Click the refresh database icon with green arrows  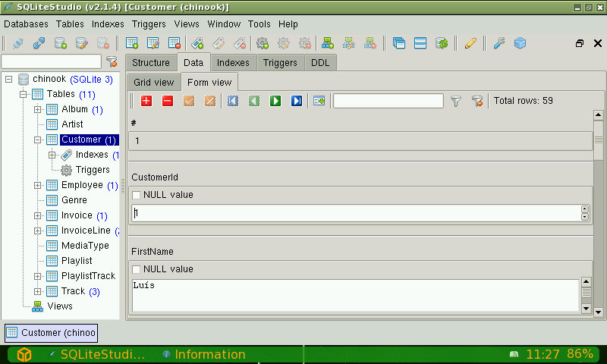pyautogui.click(x=442, y=43)
